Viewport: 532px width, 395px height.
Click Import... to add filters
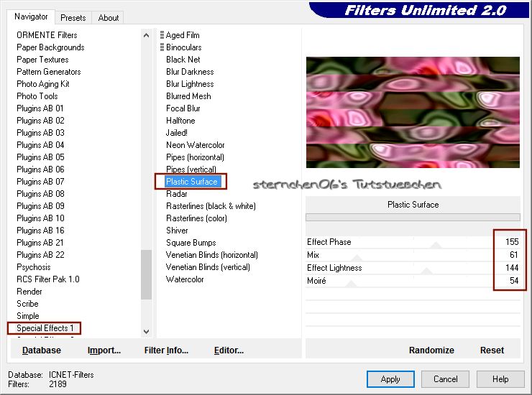tap(104, 350)
